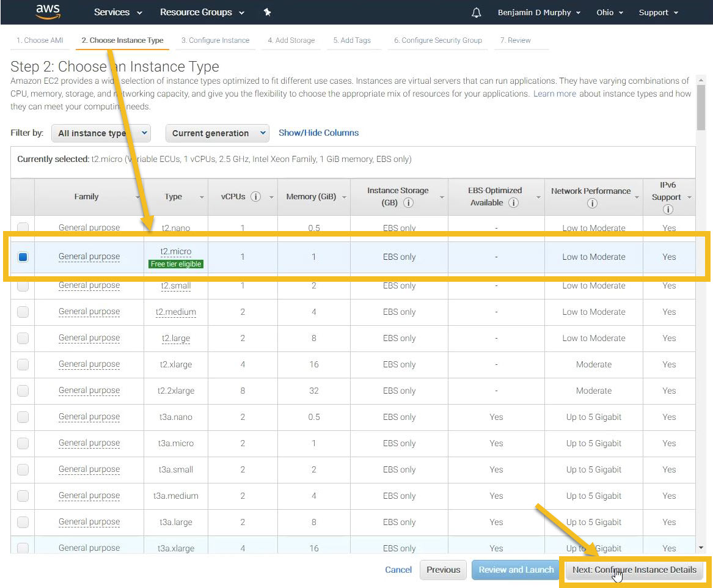Click the t2.medium type link
This screenshot has height=588, width=713.
click(x=175, y=312)
